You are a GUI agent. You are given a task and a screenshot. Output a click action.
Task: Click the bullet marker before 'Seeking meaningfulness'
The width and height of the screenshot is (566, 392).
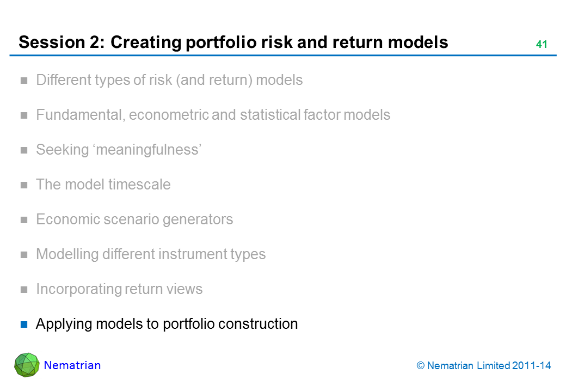pyautogui.click(x=24, y=151)
